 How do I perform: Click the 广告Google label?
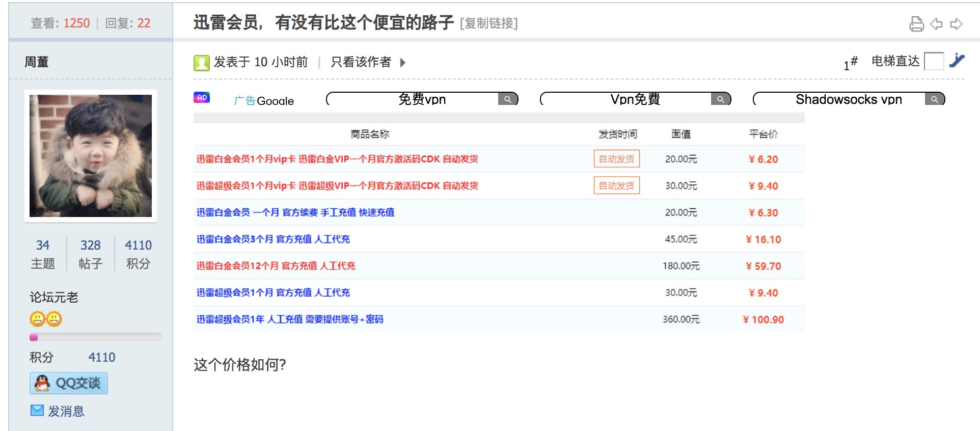tap(264, 100)
